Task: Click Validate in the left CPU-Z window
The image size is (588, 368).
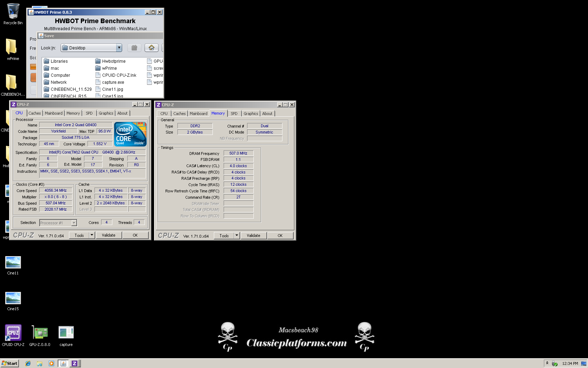Action: click(x=108, y=235)
